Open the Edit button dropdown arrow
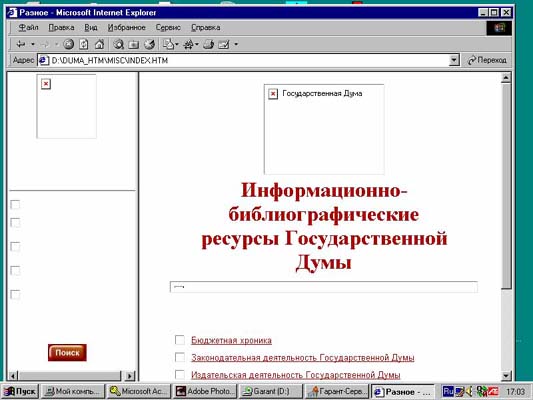Viewport: 533px width, 400px height. point(236,44)
